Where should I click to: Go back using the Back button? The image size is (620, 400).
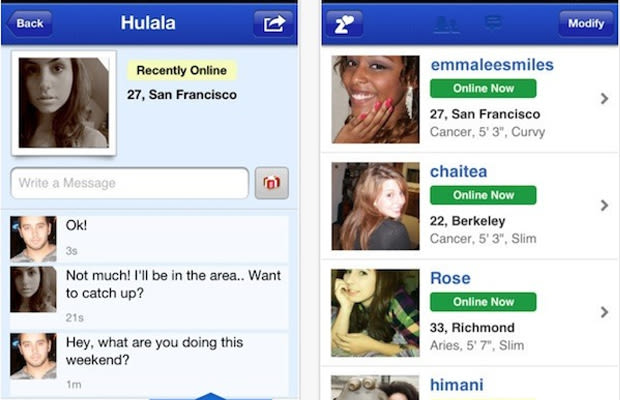pyautogui.click(x=29, y=24)
